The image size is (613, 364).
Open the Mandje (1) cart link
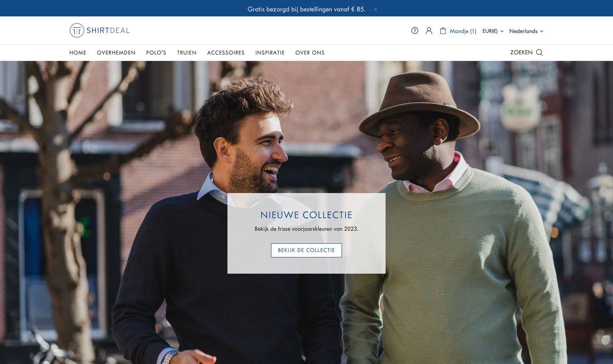(463, 31)
